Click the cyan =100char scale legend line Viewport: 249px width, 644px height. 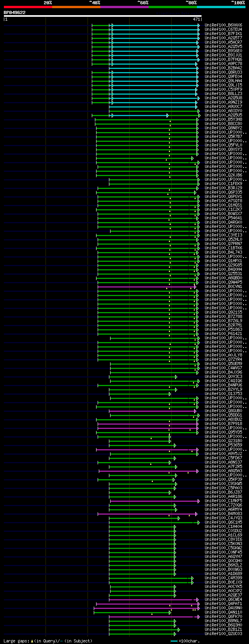[x=174, y=640]
